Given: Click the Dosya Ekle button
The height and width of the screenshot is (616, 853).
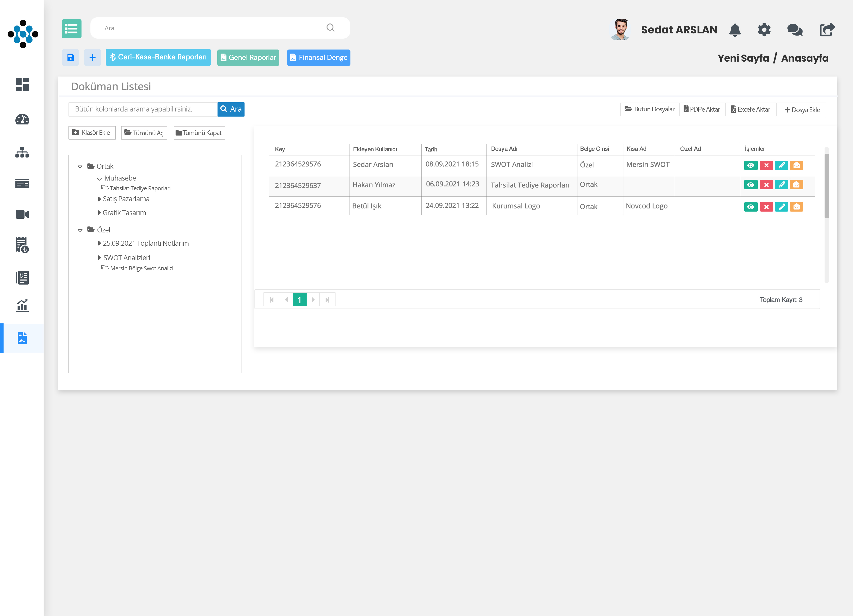Looking at the screenshot, I should click(802, 109).
